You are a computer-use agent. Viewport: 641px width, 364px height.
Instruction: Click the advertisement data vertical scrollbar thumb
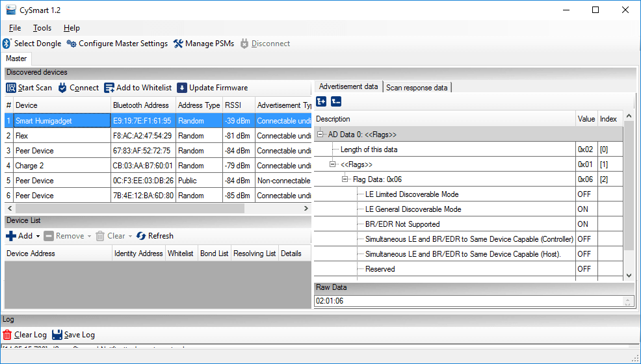coord(629,185)
